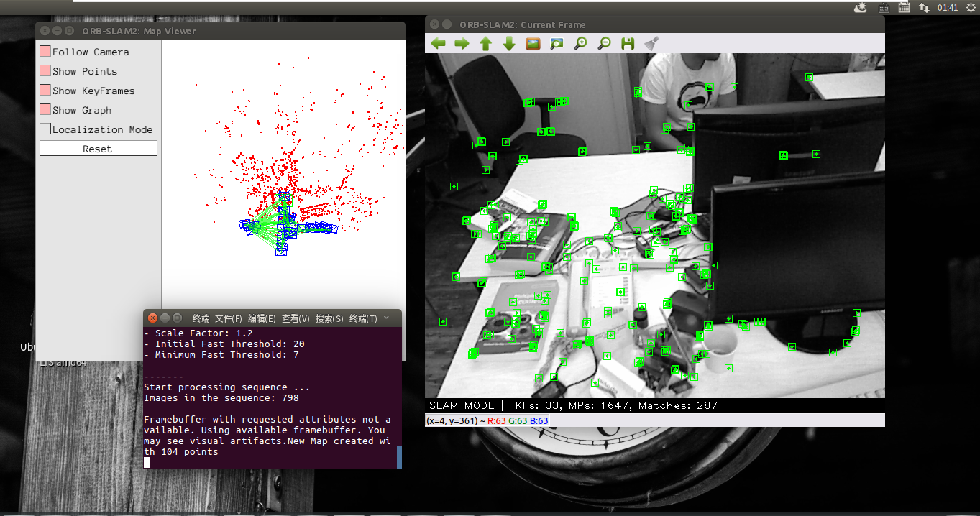The width and height of the screenshot is (980, 516).
Task: Toggle the Show Graph checkbox
Action: point(45,110)
